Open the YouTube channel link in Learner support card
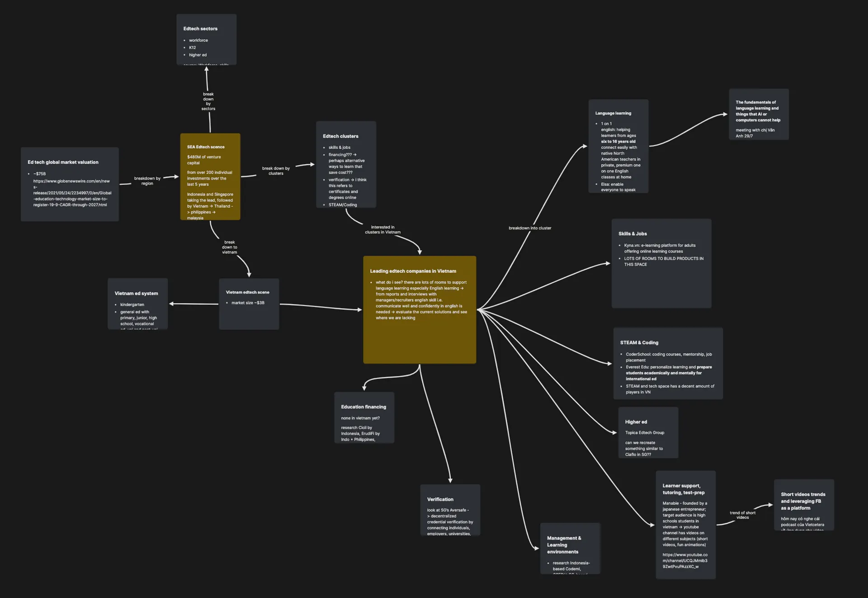The height and width of the screenshot is (598, 868). coord(684,560)
